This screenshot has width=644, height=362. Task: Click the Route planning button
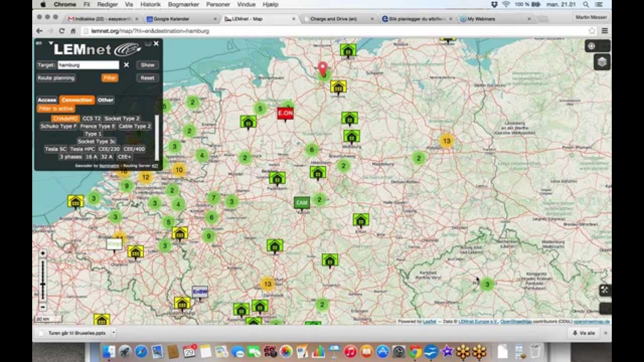(x=56, y=78)
